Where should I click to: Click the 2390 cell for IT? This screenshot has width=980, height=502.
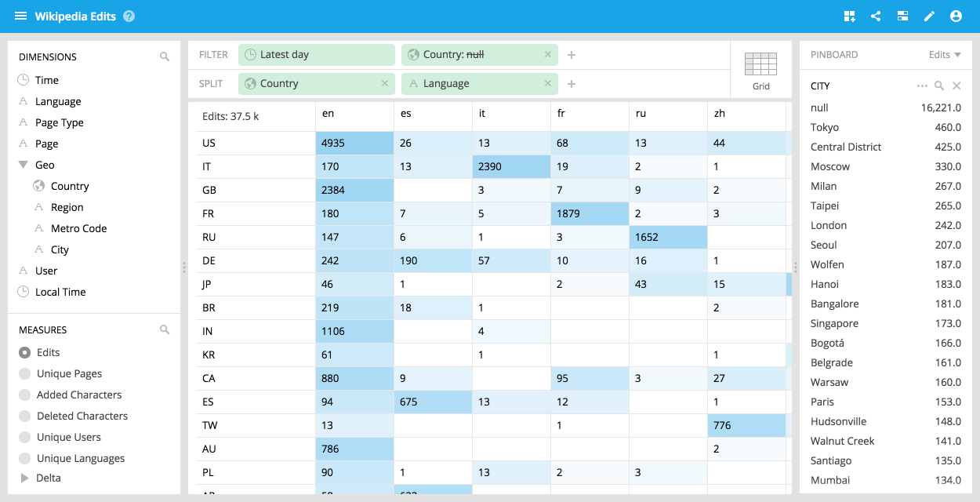[511, 166]
